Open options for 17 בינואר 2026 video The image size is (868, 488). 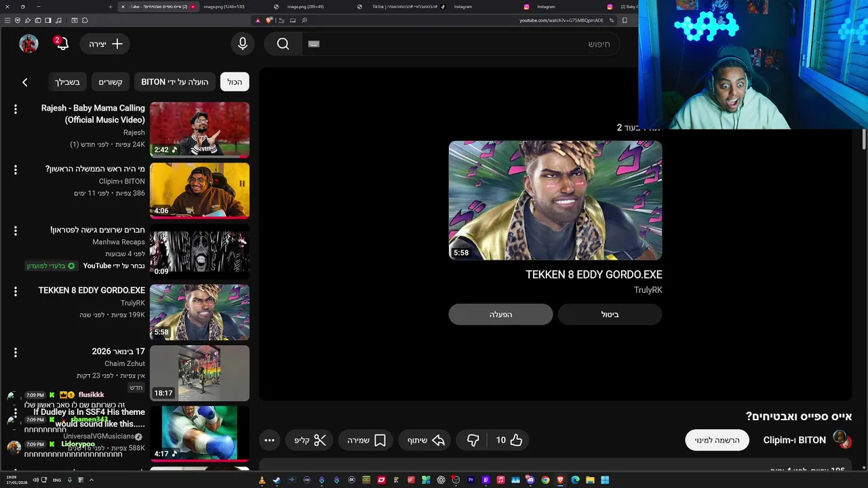16,352
